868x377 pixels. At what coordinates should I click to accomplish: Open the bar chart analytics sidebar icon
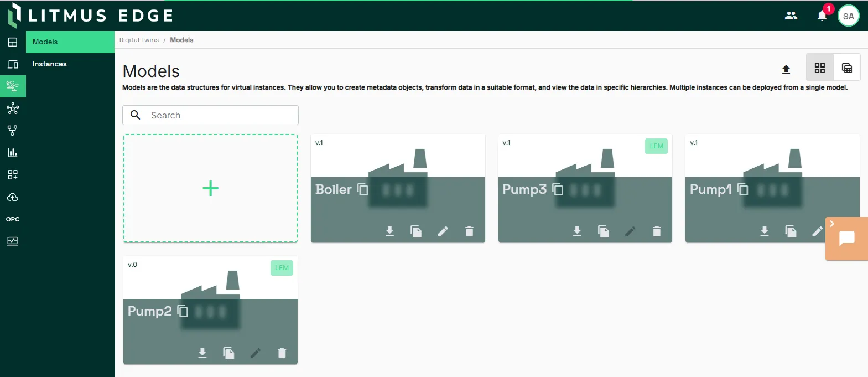pos(13,153)
